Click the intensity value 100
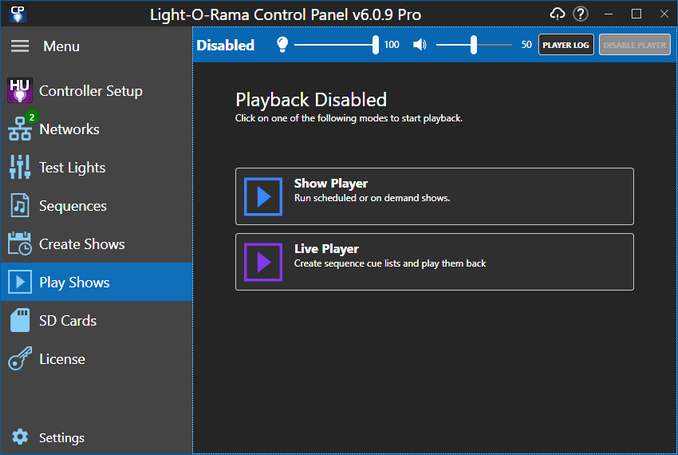Image resolution: width=678 pixels, height=455 pixels. 391,45
